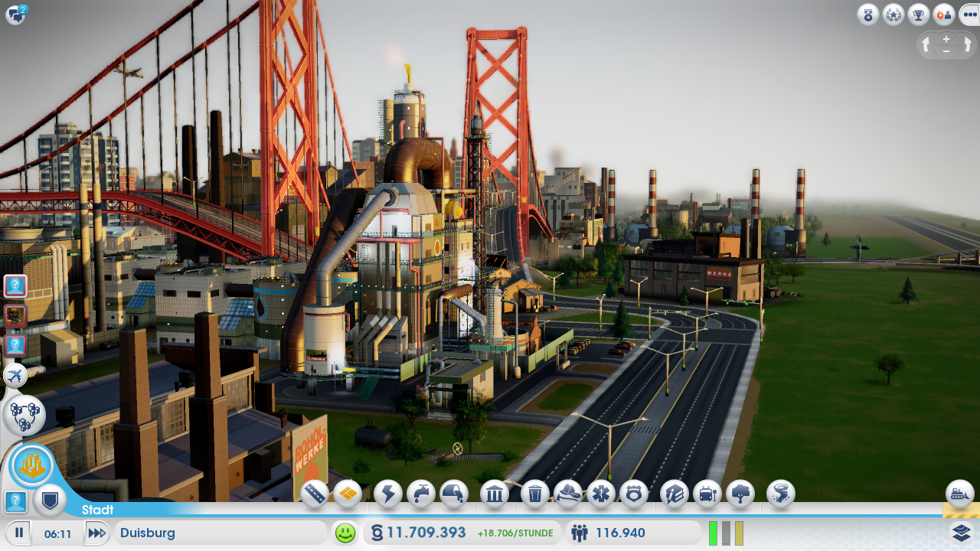The width and height of the screenshot is (980, 551).
Task: Open the data layers map panel
Action: (962, 532)
